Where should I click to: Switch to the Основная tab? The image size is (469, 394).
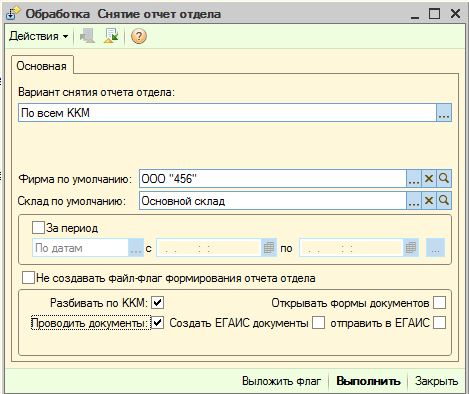(42, 66)
